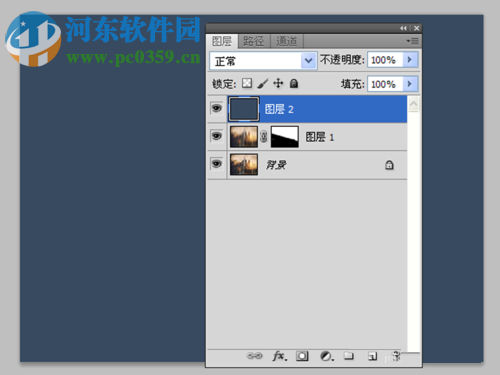Lock position move icon

[x=278, y=83]
